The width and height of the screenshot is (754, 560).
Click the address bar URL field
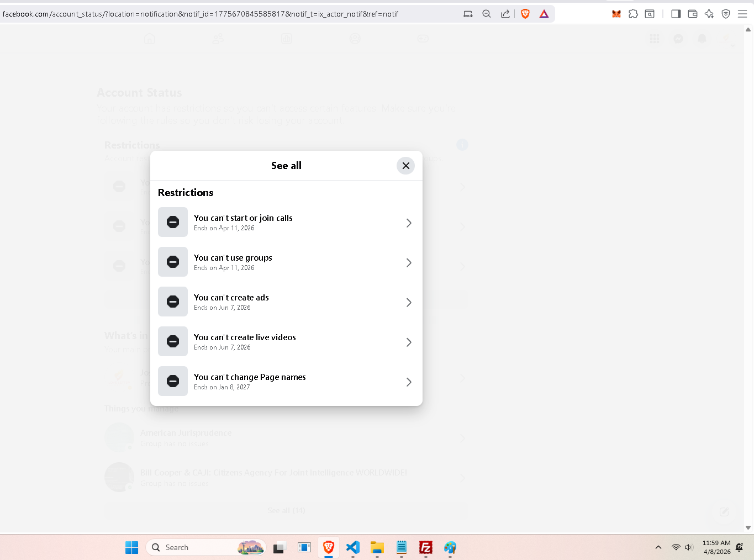click(221, 14)
